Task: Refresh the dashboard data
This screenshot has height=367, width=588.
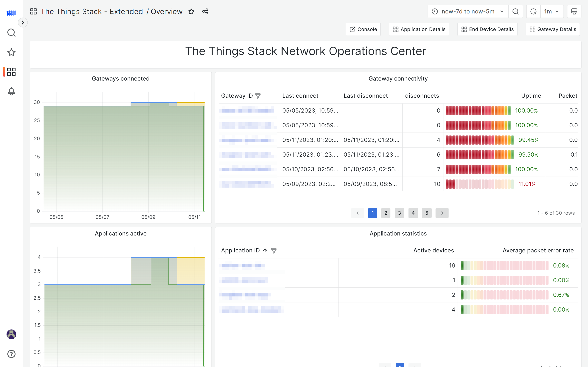Action: point(533,11)
